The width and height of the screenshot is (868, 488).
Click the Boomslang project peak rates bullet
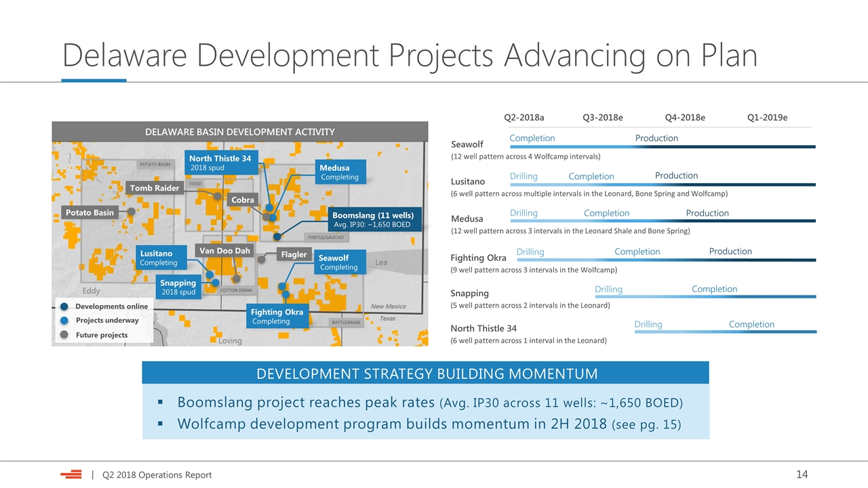(430, 403)
